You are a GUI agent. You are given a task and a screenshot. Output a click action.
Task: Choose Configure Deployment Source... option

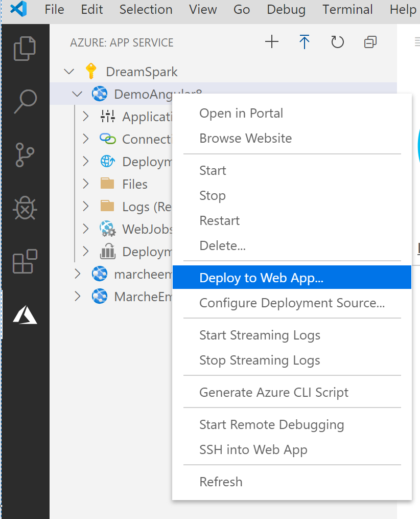click(292, 303)
